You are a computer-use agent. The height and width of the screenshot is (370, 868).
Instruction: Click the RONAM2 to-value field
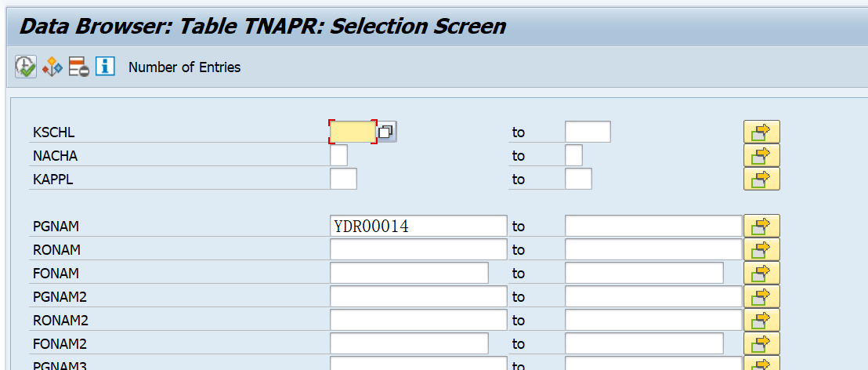tap(653, 320)
